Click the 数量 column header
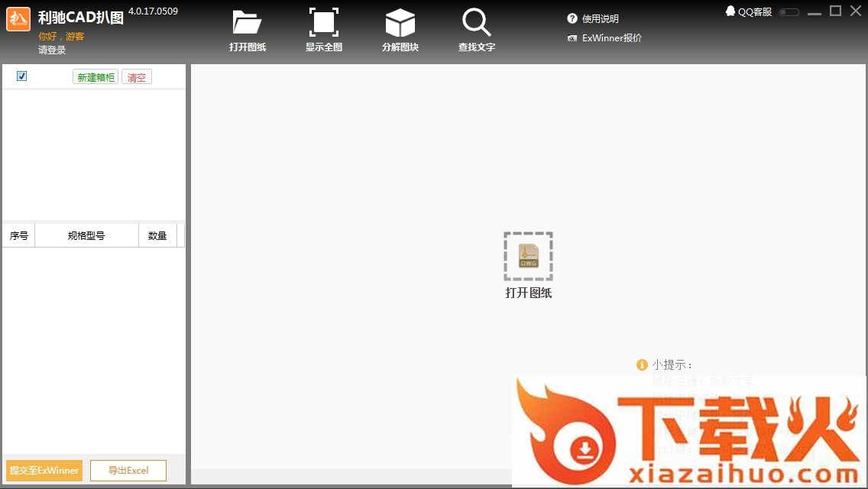868x489 pixels. click(x=157, y=236)
